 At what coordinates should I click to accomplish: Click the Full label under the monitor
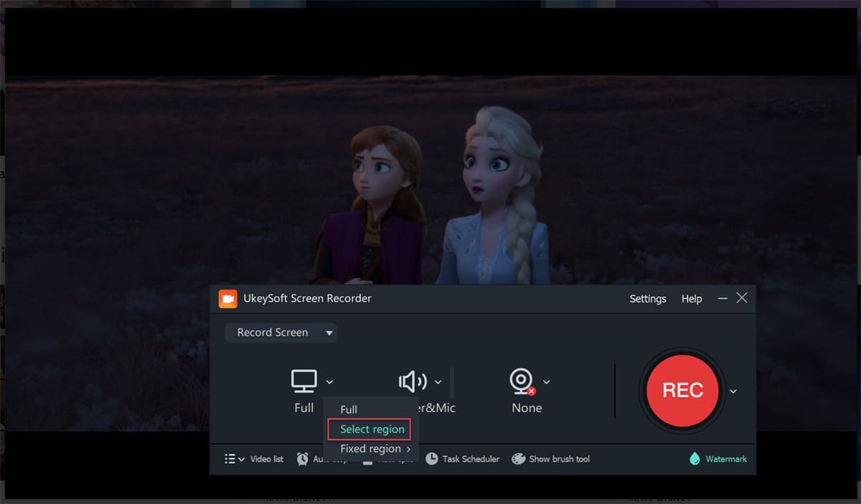[x=304, y=408]
